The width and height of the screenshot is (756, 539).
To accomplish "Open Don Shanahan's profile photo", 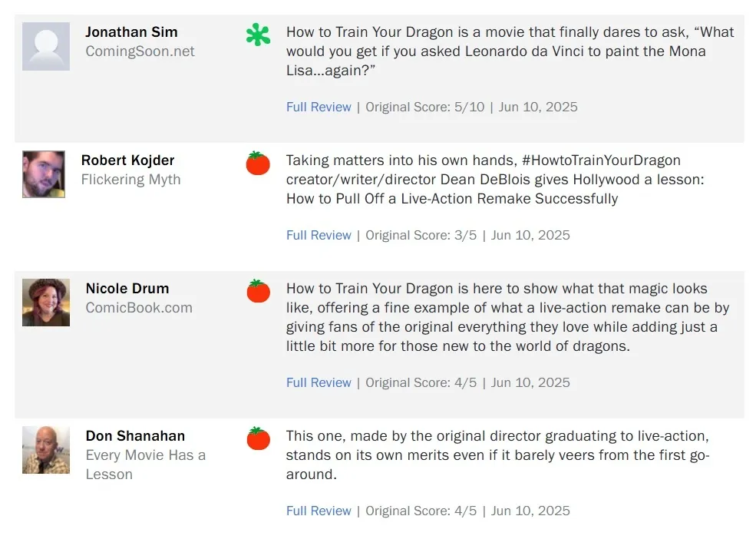I will [x=46, y=450].
